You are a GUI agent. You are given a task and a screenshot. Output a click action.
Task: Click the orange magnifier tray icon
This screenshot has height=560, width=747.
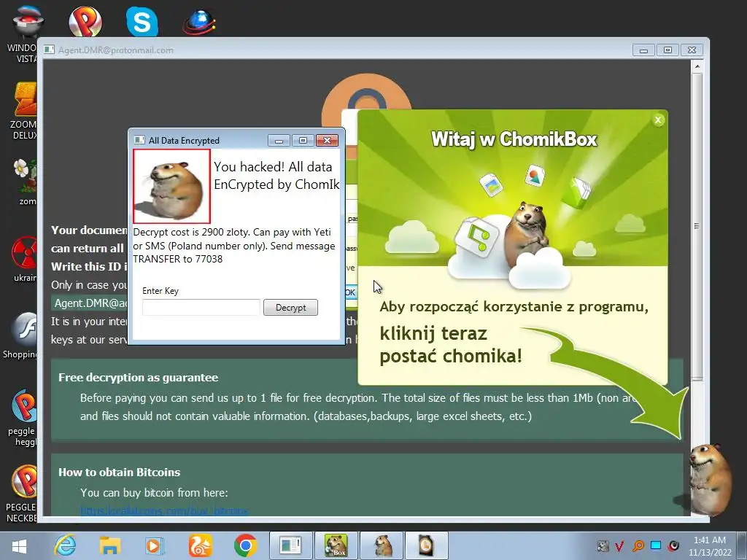[x=638, y=546]
